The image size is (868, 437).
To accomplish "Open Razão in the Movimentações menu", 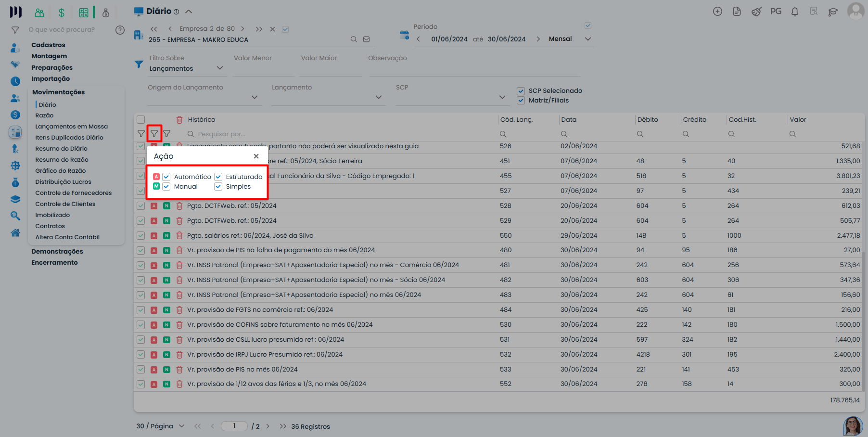I will coord(44,116).
